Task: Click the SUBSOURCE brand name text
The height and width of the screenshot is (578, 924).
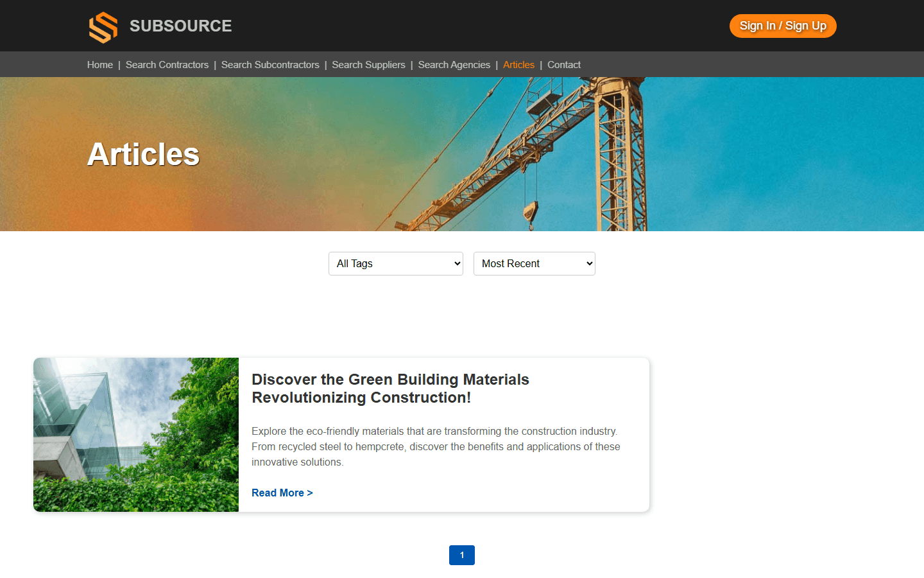Action: [x=180, y=26]
